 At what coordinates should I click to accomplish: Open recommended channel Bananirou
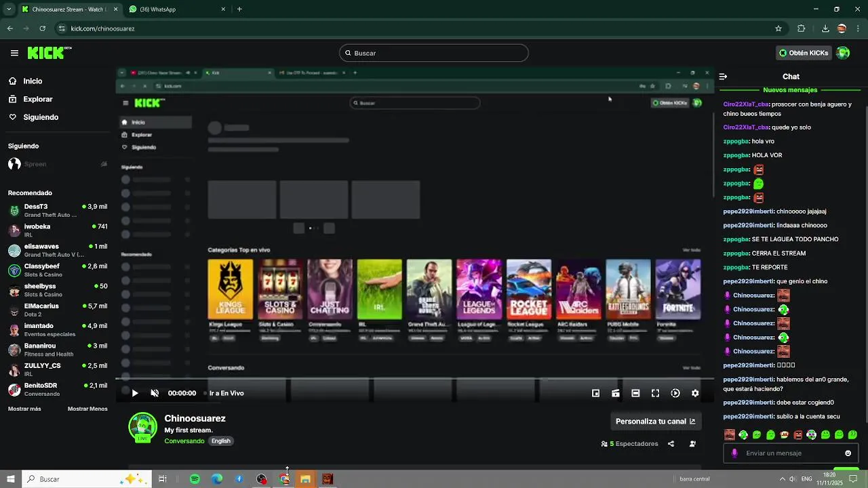pos(58,349)
